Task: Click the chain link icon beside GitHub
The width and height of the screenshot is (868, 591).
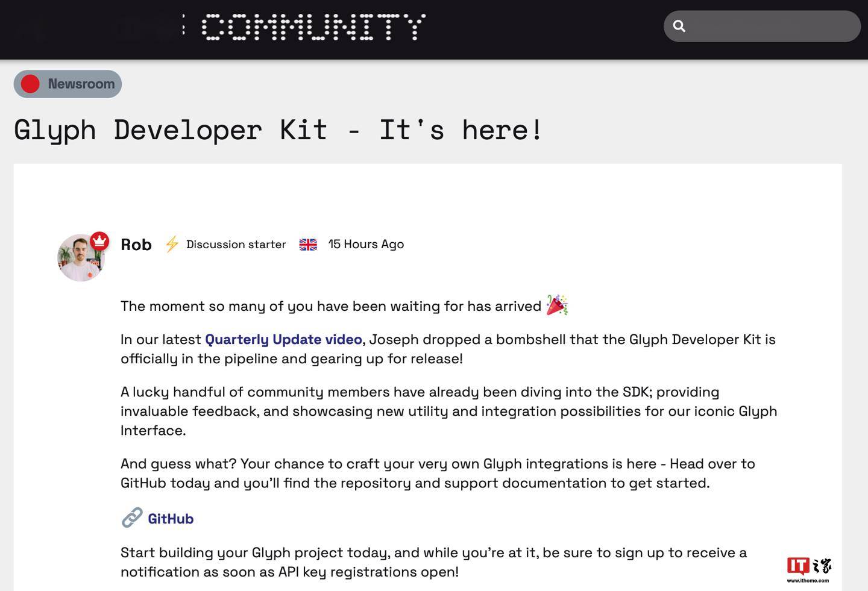Action: 132,518
